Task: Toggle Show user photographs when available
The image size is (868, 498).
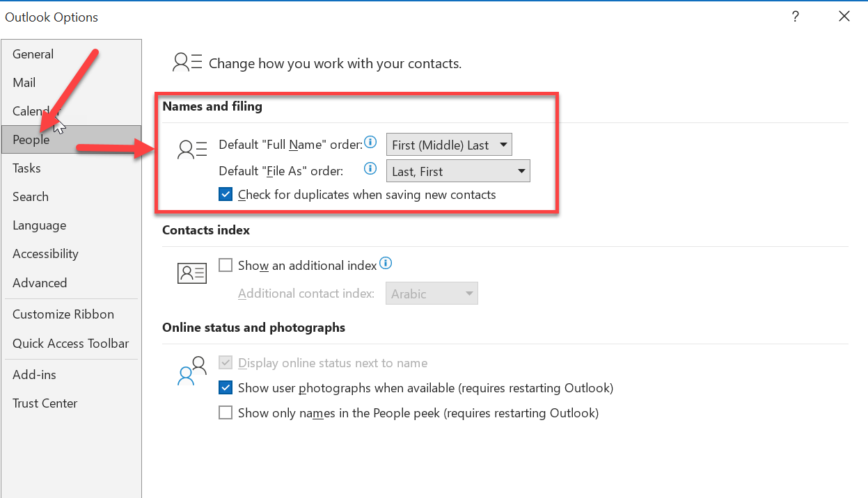Action: [x=226, y=388]
